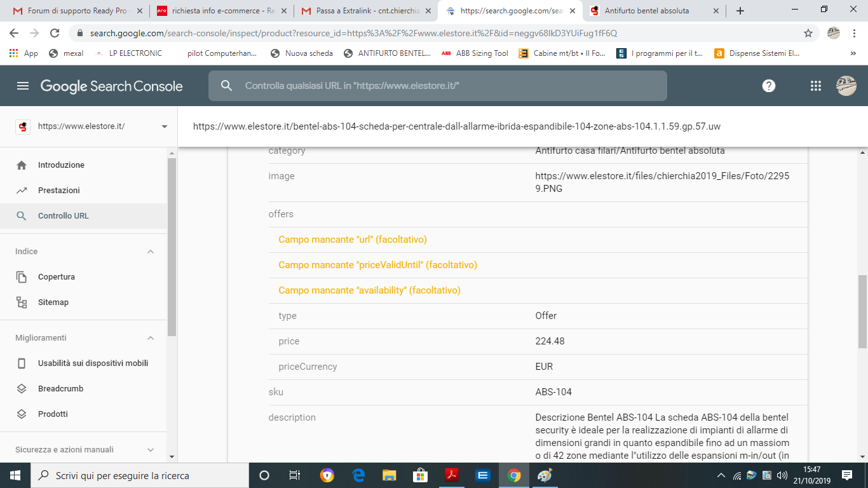Open the ANTIFURTO BENTEL bookmark
This screenshot has width=868, height=488.
click(387, 53)
